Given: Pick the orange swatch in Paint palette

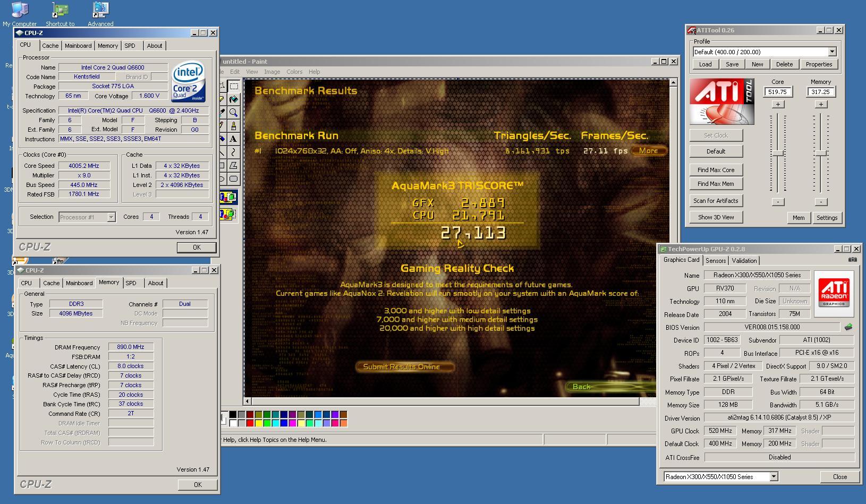Looking at the screenshot, I should [x=343, y=423].
